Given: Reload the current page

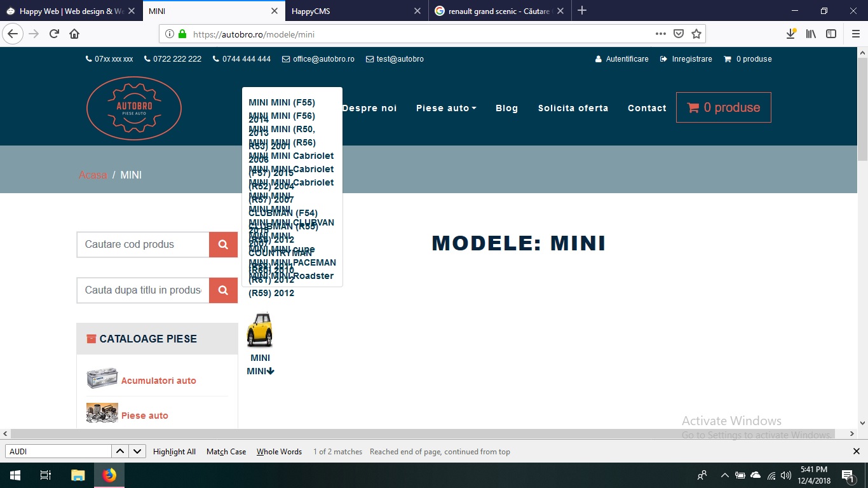Looking at the screenshot, I should coord(55,34).
